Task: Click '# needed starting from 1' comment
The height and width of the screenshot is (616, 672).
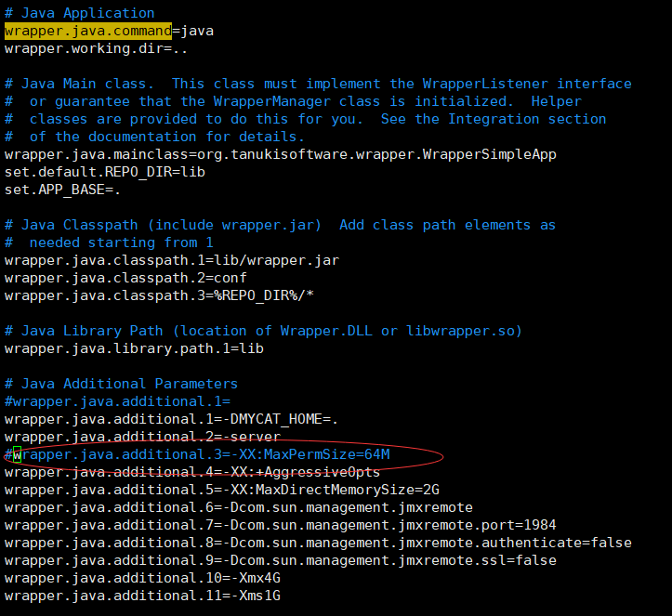Action: coord(109,242)
